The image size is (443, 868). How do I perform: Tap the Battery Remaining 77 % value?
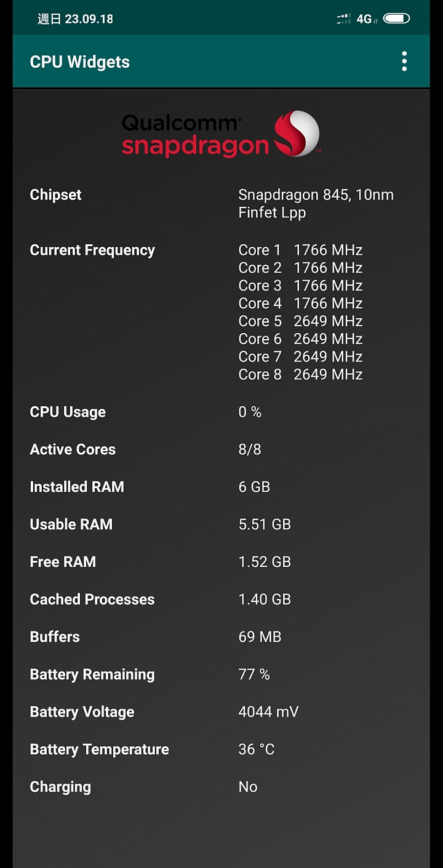coord(254,675)
